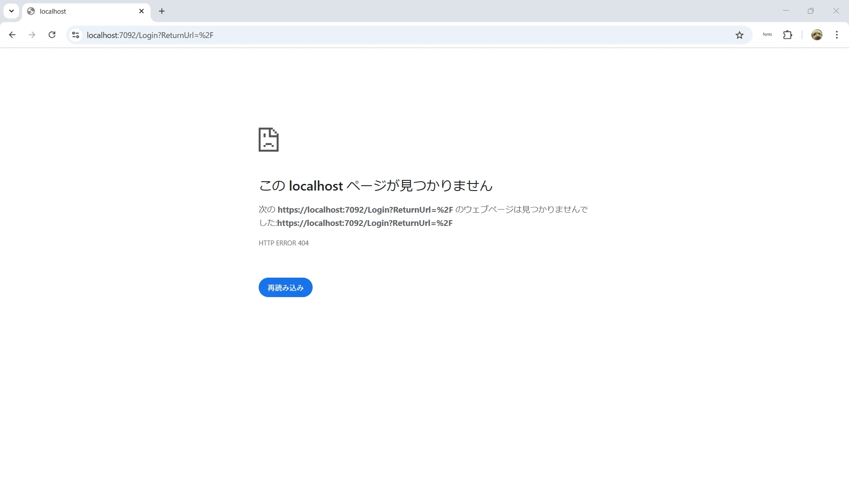Click the page not found heading

click(375, 186)
